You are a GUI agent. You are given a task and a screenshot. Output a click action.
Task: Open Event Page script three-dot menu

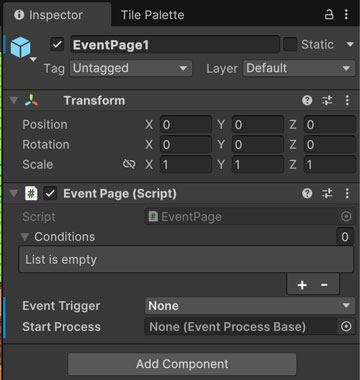click(347, 193)
